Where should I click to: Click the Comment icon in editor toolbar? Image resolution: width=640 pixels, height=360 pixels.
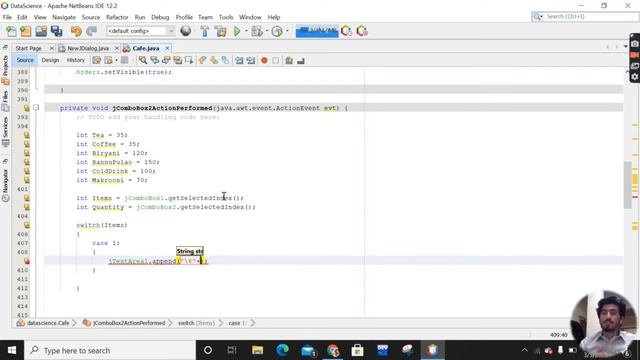pos(289,60)
